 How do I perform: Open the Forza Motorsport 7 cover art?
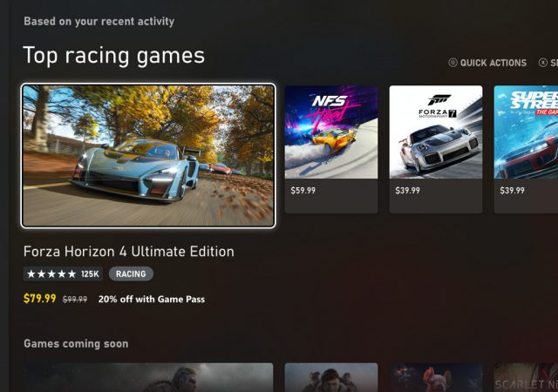point(436,132)
